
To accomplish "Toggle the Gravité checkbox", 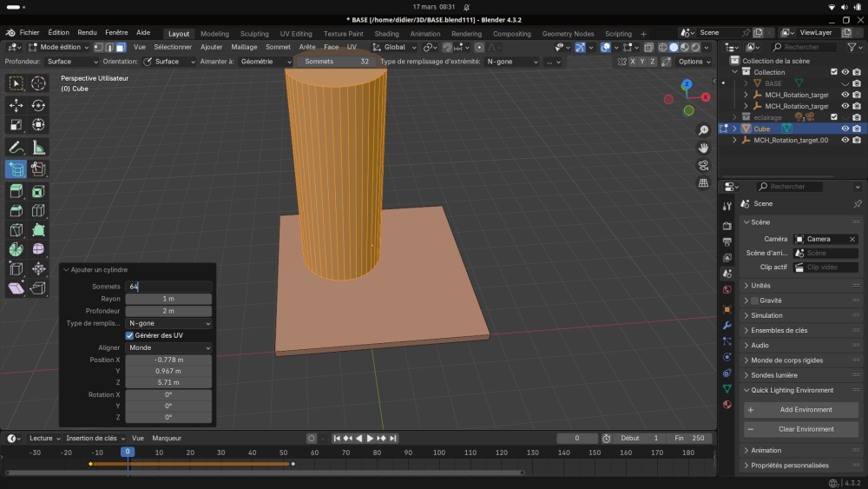I will [x=754, y=301].
